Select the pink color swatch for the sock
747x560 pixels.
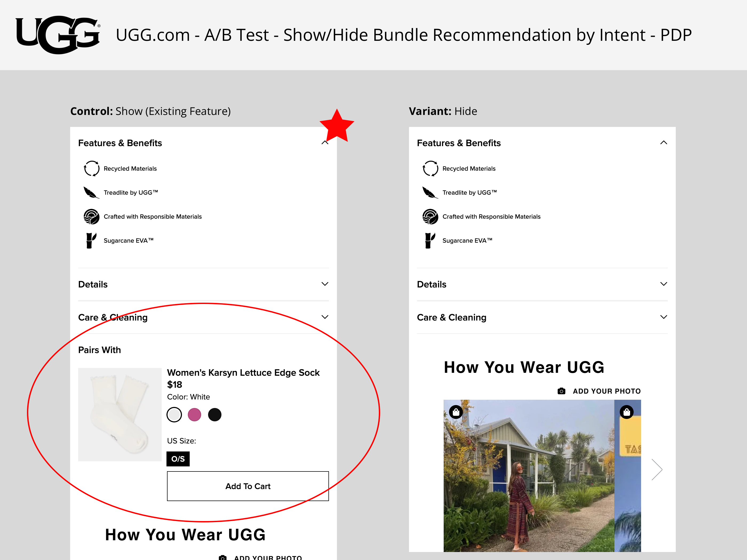pos(194,414)
